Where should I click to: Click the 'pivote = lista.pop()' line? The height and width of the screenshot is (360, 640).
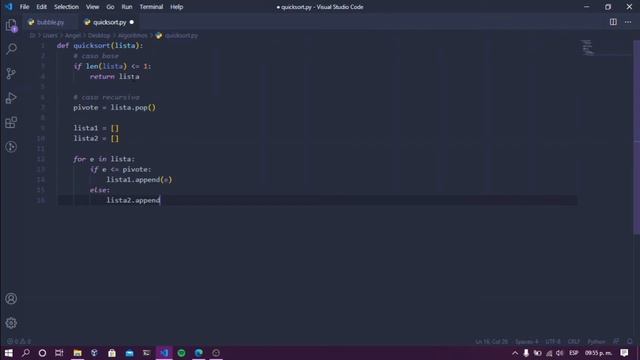click(114, 107)
